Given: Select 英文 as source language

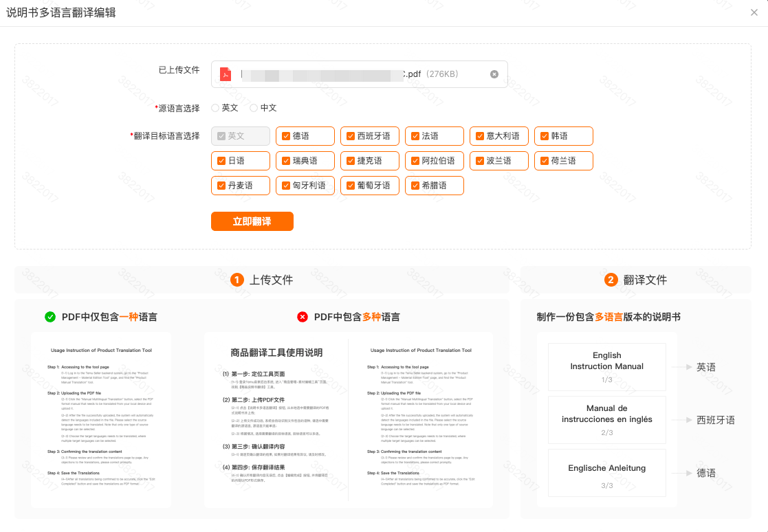Looking at the screenshot, I should click(215, 108).
